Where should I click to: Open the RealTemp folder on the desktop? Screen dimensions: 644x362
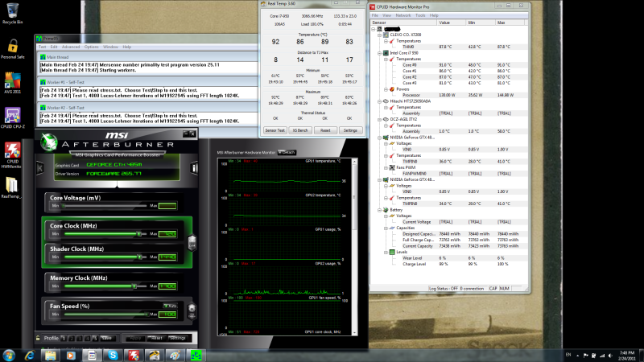point(11,187)
